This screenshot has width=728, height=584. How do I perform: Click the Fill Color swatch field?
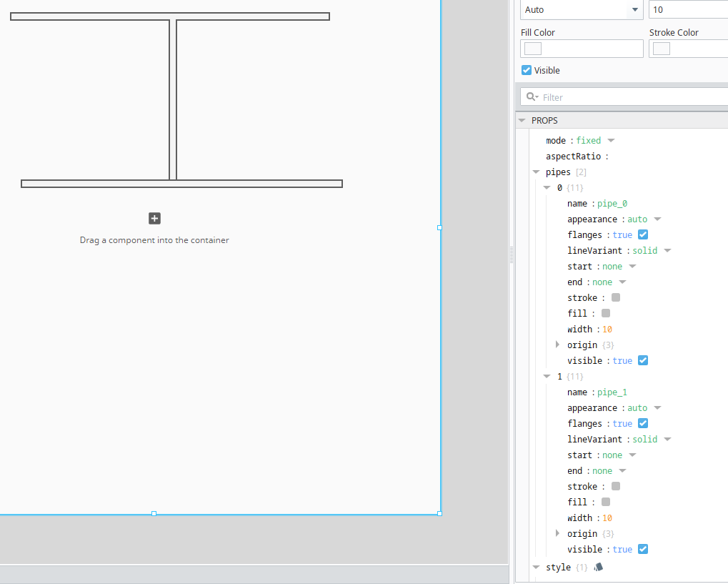582,49
